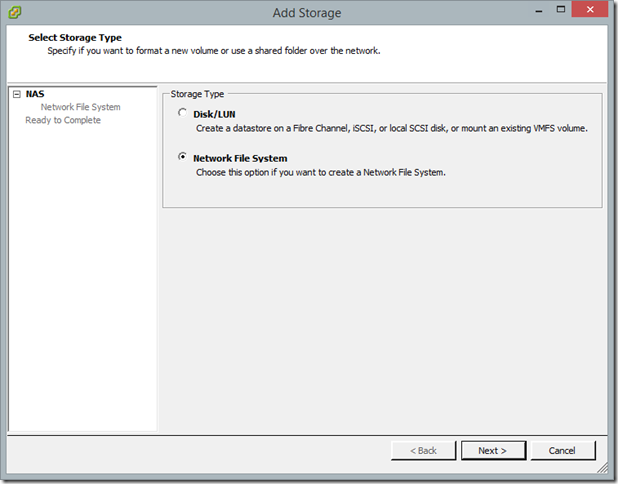
Task: Click the disabled Back button
Action: [423, 450]
